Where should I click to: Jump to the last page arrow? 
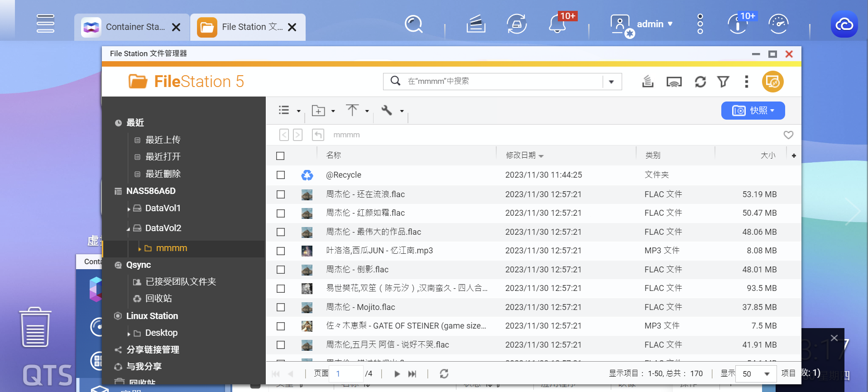click(412, 374)
